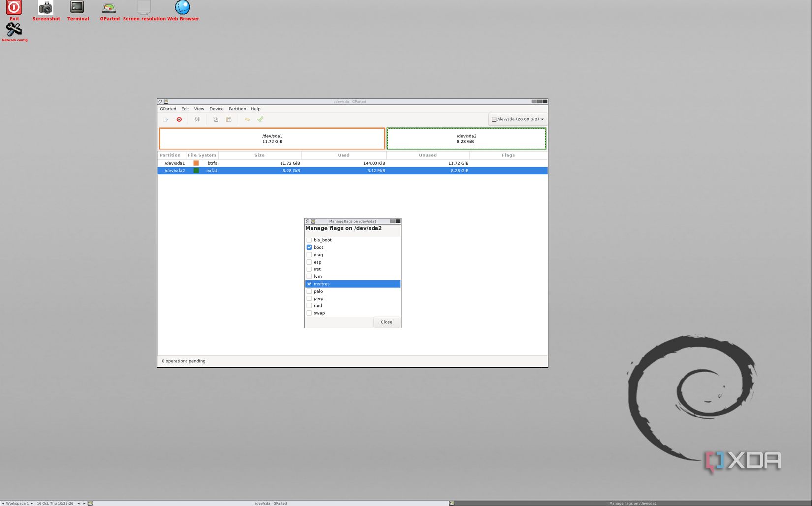Viewport: 812px width, 506px height.
Task: Click the Undo last operation icon
Action: click(247, 119)
